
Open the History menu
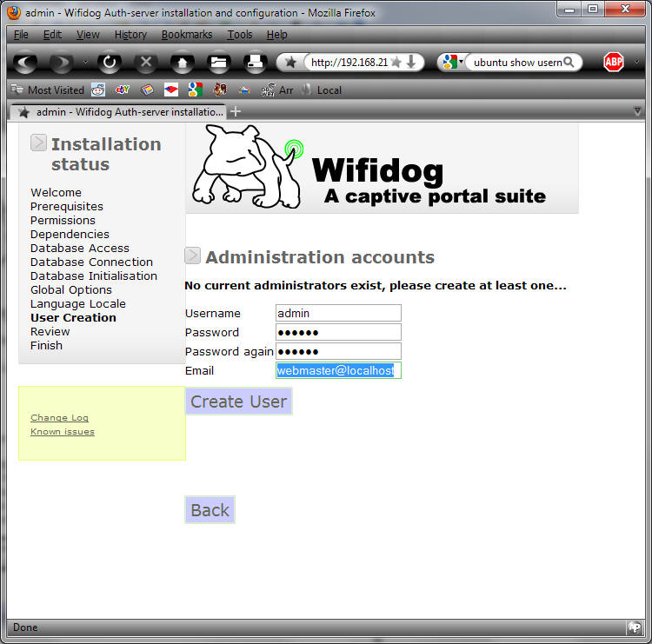(130, 35)
